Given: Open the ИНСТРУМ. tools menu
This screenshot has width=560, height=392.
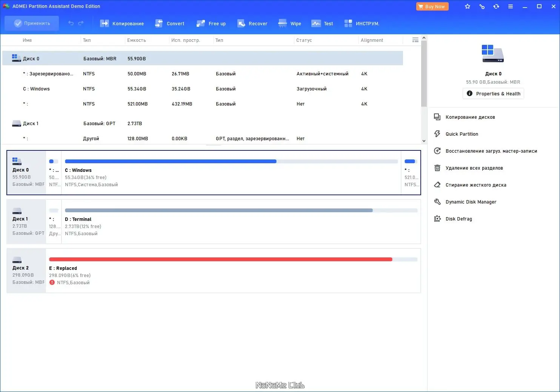Looking at the screenshot, I should coord(362,23).
